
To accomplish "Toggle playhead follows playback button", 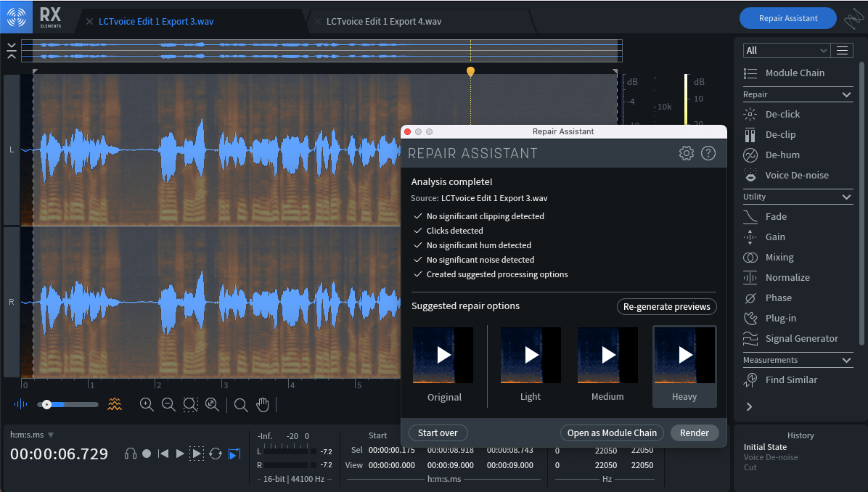I will coord(234,454).
